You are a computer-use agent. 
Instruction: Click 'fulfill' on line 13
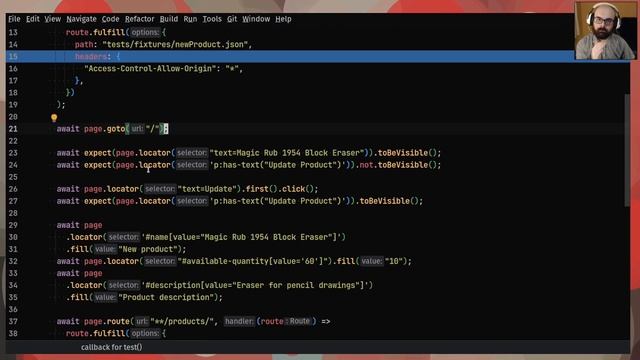[x=109, y=32]
